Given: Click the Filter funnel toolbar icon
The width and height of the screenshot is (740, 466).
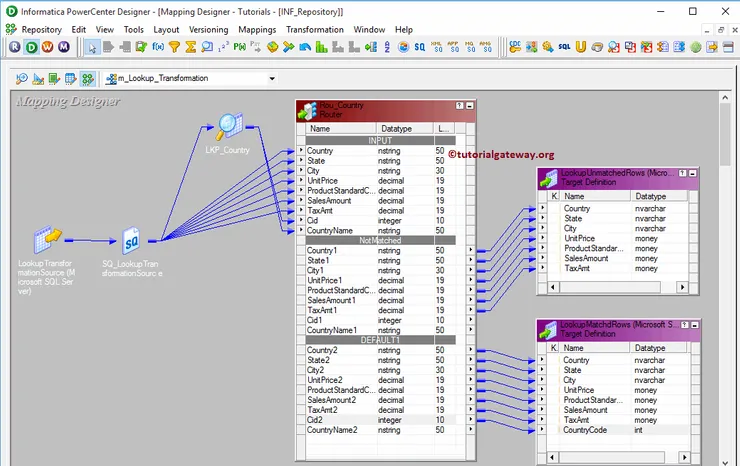Looking at the screenshot, I should click(175, 47).
